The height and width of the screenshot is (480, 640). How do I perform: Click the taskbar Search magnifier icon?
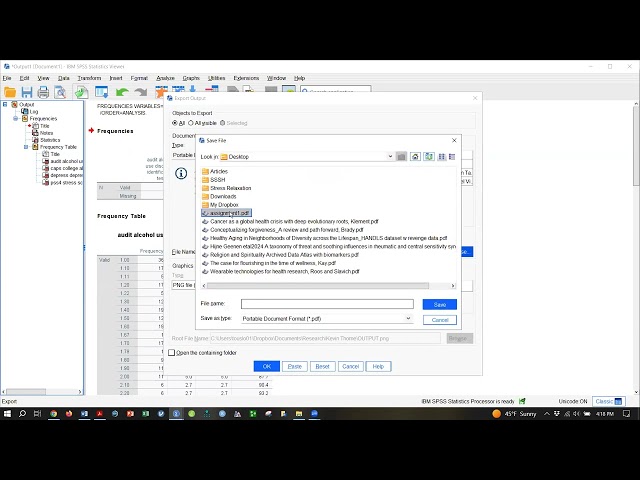22,413
